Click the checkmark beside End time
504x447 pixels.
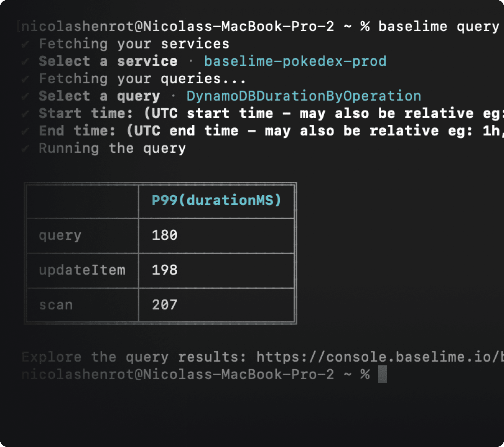pyautogui.click(x=25, y=131)
